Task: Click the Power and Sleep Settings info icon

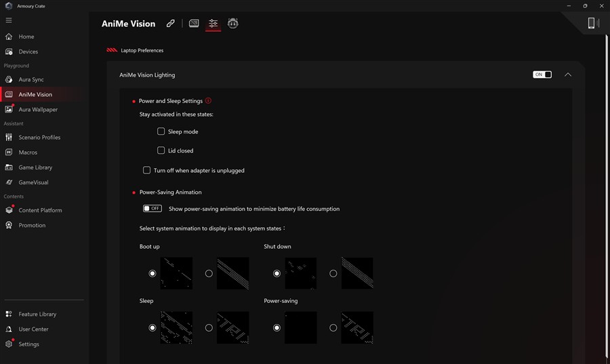Action: tap(208, 101)
